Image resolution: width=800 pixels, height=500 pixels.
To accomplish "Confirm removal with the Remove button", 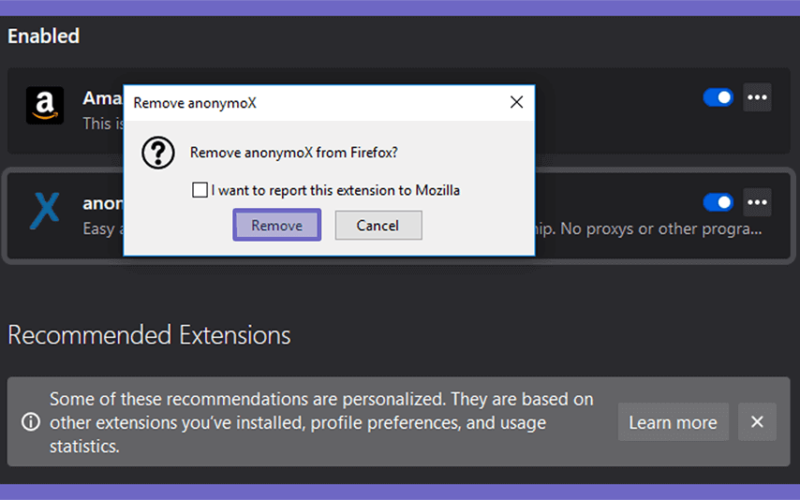I will tap(277, 225).
